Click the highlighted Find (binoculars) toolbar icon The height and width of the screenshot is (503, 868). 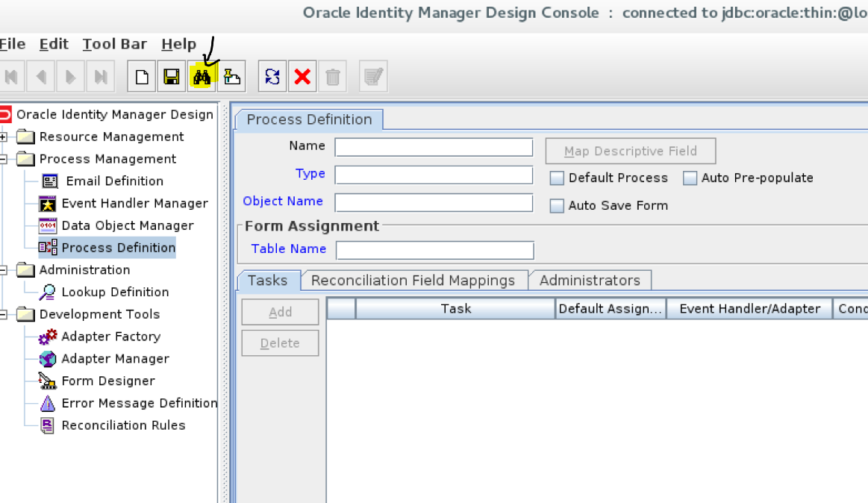[x=202, y=75]
